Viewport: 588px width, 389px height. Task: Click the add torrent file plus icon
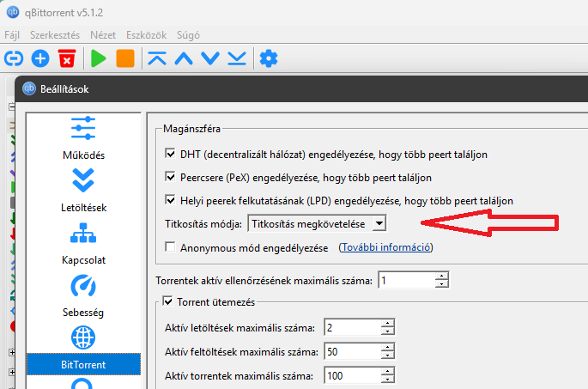(x=40, y=58)
